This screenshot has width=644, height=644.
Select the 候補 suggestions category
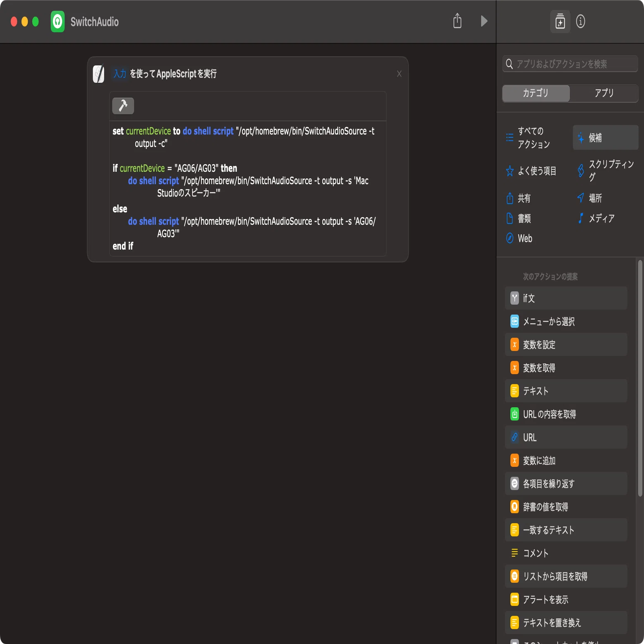(x=606, y=137)
